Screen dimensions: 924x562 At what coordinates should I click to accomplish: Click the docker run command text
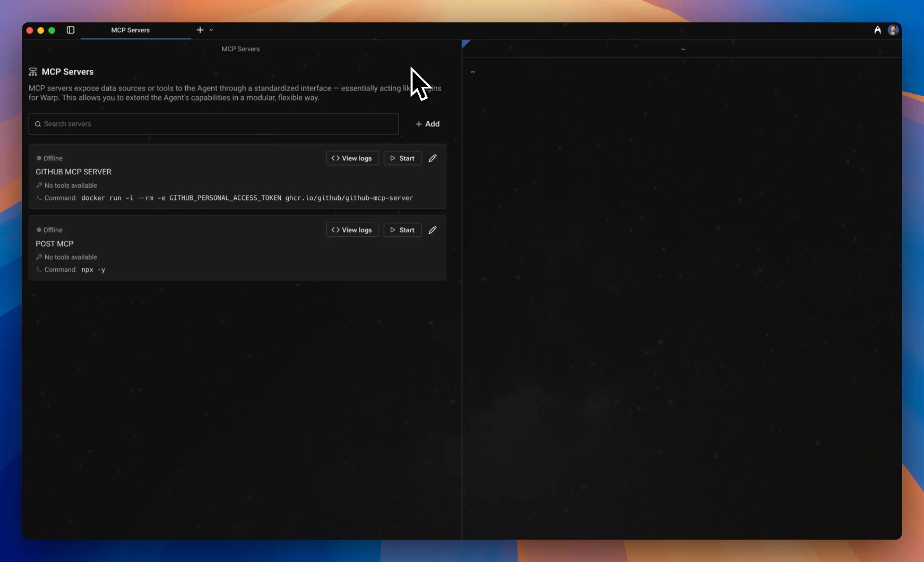click(x=247, y=198)
